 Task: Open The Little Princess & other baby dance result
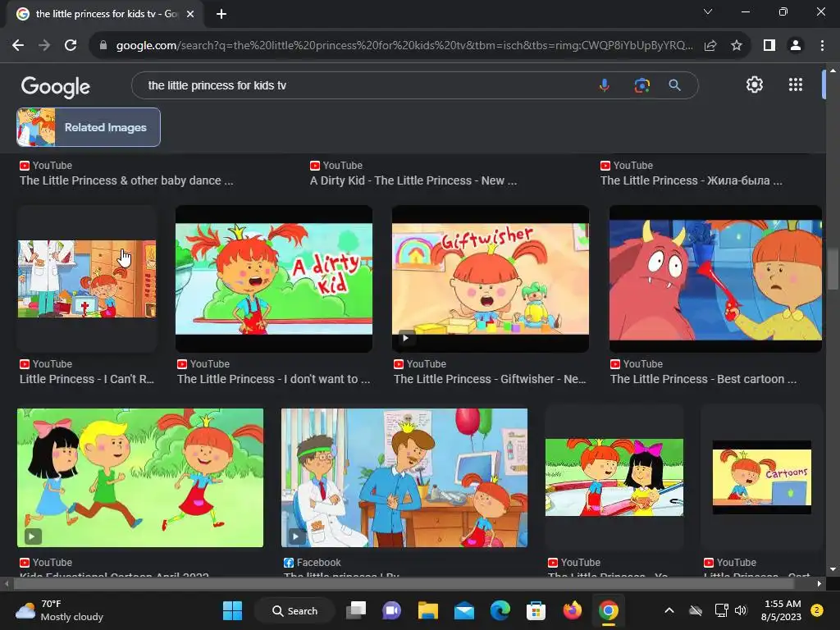tap(126, 180)
